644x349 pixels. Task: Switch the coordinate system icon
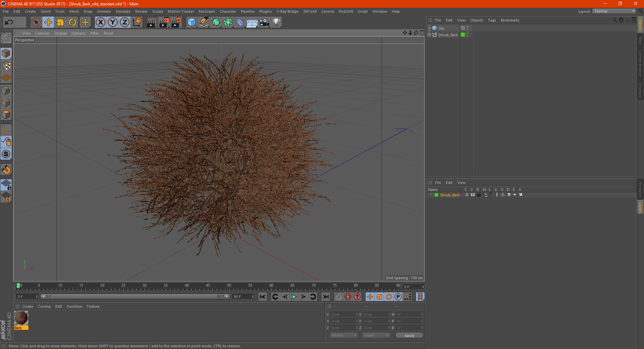[x=137, y=22]
